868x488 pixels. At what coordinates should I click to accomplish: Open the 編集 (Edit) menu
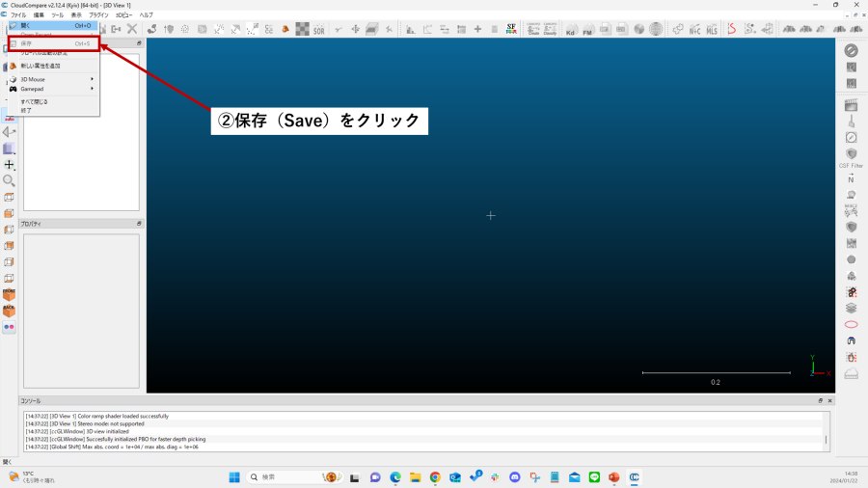point(39,14)
